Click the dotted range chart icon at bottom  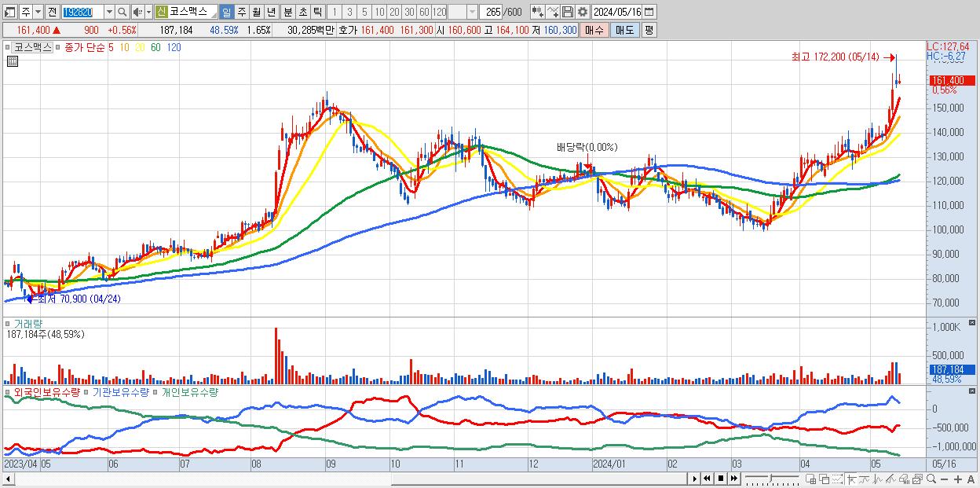(x=837, y=479)
